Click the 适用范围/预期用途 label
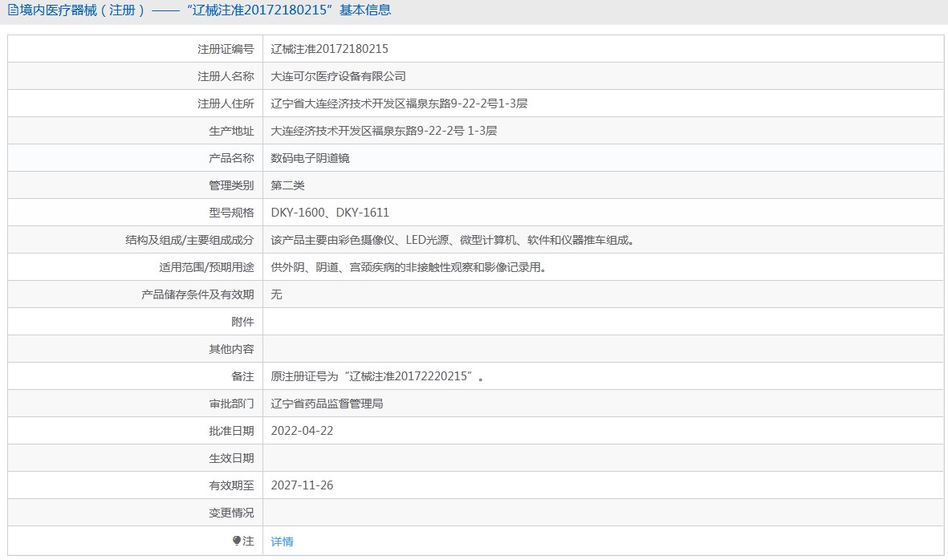 point(207,267)
